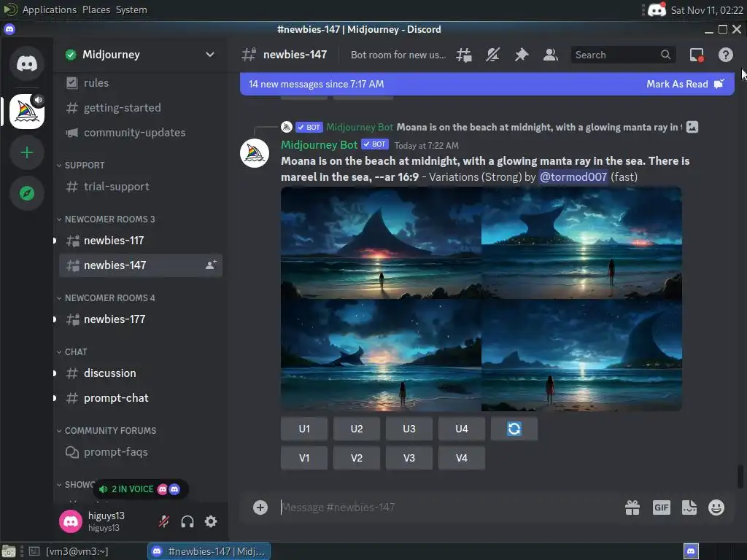This screenshot has width=747, height=560.
Task: Open Discord direct messages home icon
Action: [x=27, y=63]
